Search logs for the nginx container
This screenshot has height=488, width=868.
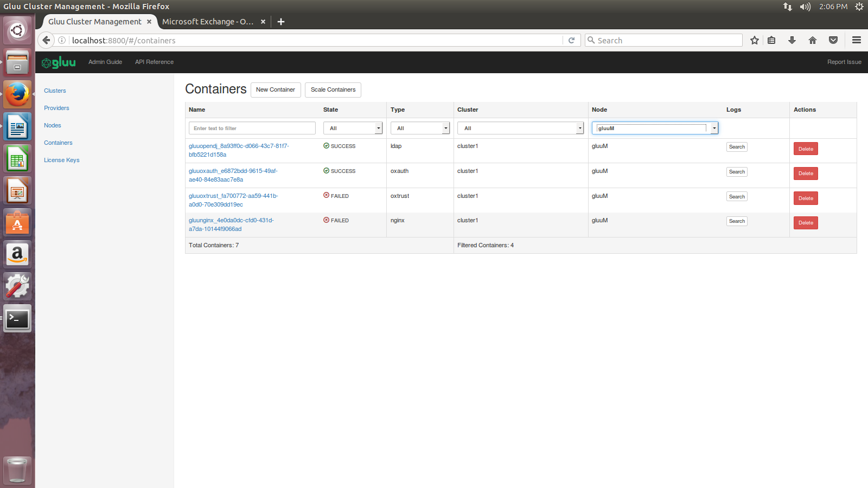[x=737, y=221]
